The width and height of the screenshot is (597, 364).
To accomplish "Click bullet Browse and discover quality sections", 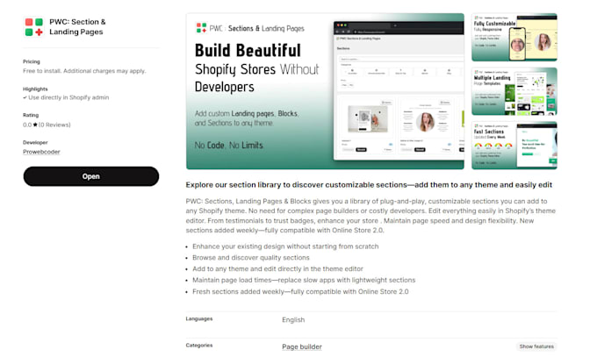I will pyautogui.click(x=251, y=258).
